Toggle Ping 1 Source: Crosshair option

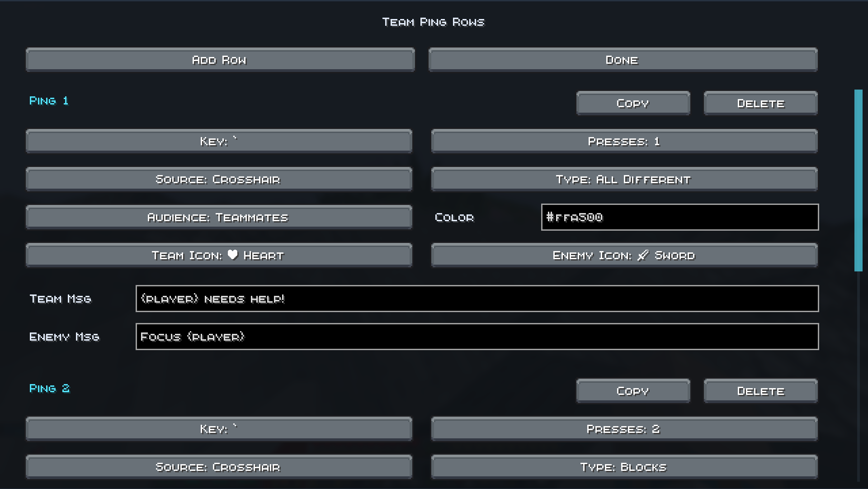pos(219,179)
